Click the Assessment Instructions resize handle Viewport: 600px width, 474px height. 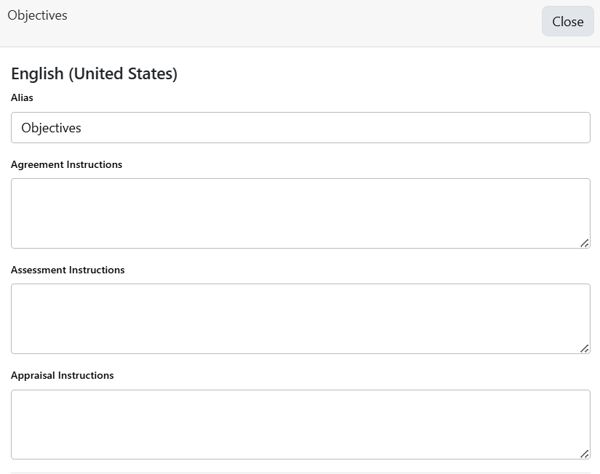584,347
